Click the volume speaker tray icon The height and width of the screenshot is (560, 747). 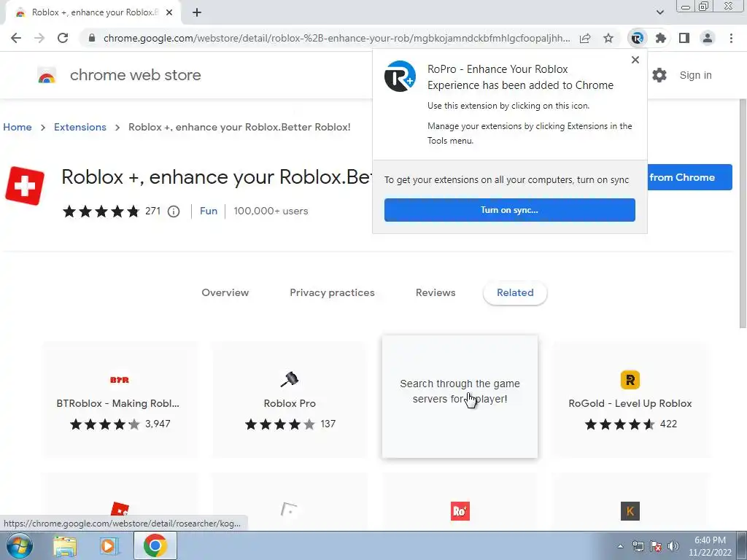673,546
